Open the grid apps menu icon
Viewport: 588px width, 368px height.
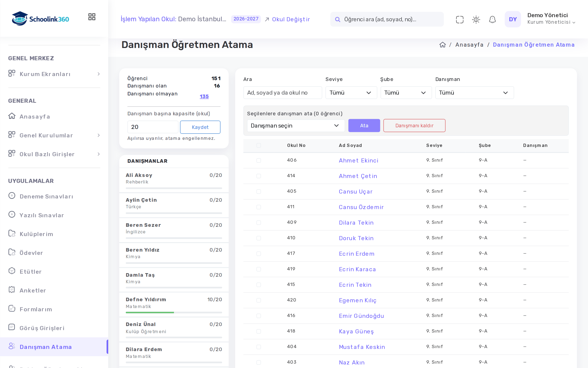pyautogui.click(x=92, y=17)
